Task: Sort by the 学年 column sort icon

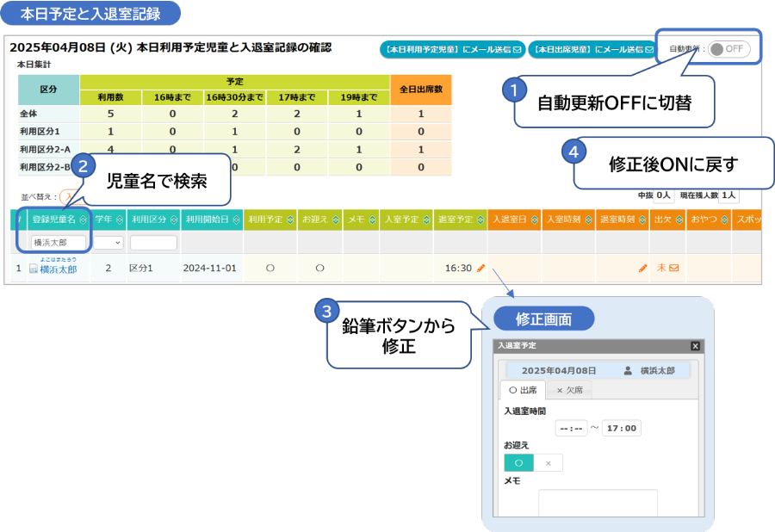Action: click(120, 220)
